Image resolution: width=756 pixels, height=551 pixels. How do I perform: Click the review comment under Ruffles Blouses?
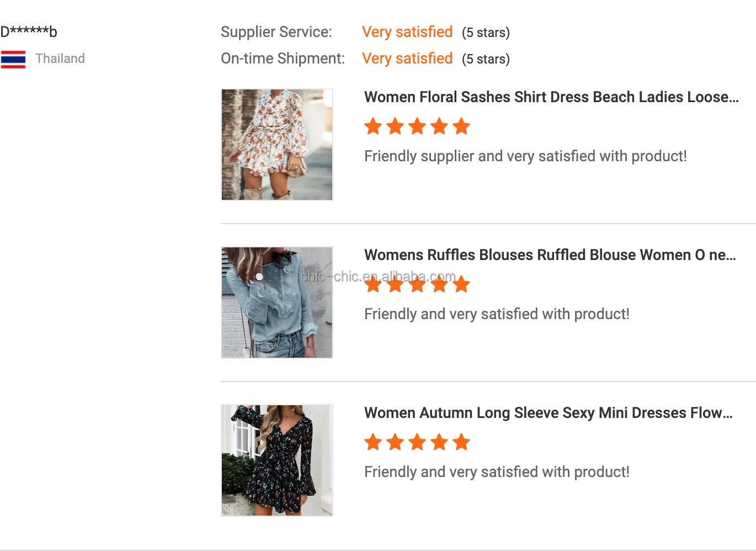[497, 314]
